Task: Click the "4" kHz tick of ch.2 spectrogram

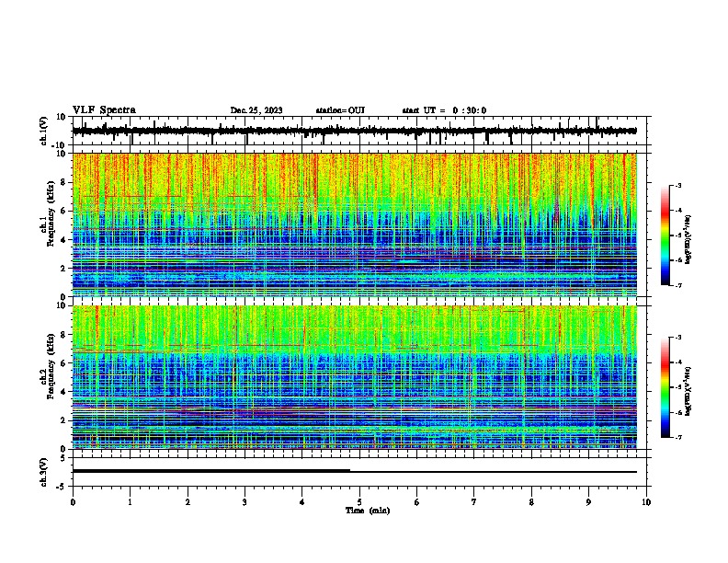Action: pos(63,392)
